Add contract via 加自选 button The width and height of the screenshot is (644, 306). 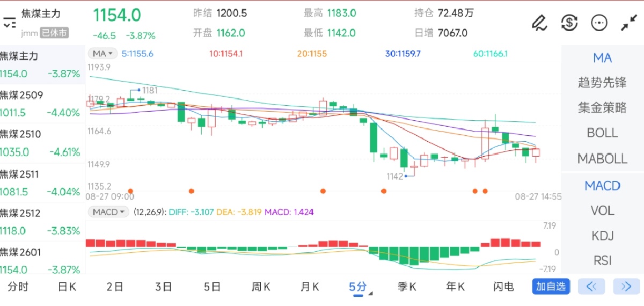pos(551,286)
